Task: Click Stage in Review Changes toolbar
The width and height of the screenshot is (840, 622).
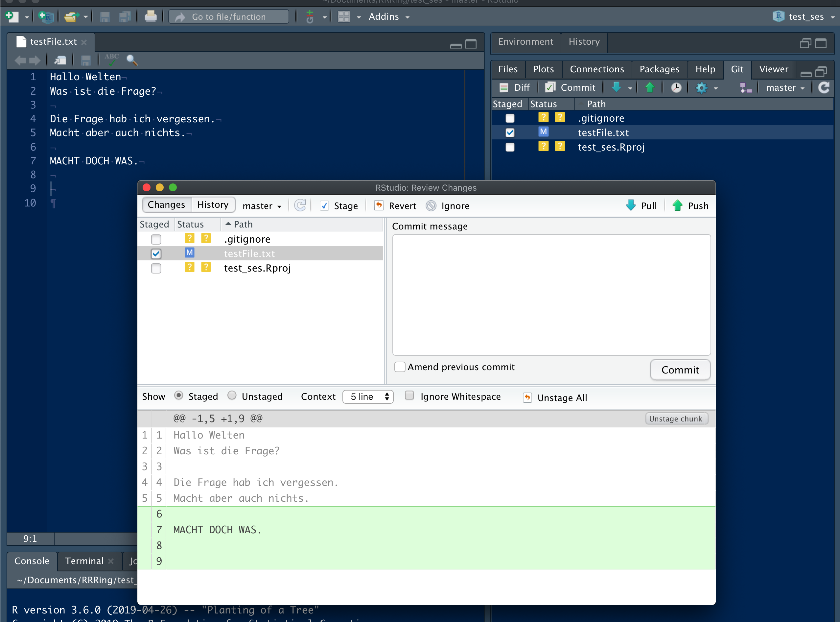Action: pos(339,206)
